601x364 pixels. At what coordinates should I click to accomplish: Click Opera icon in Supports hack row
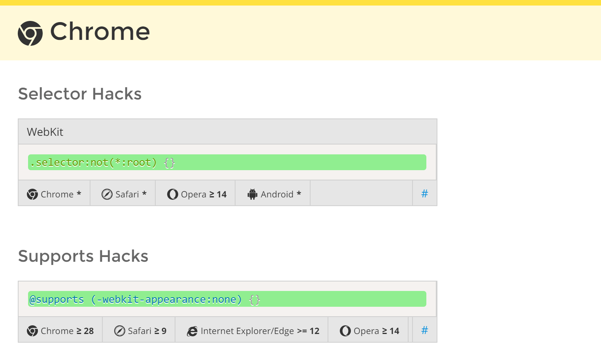tap(345, 331)
